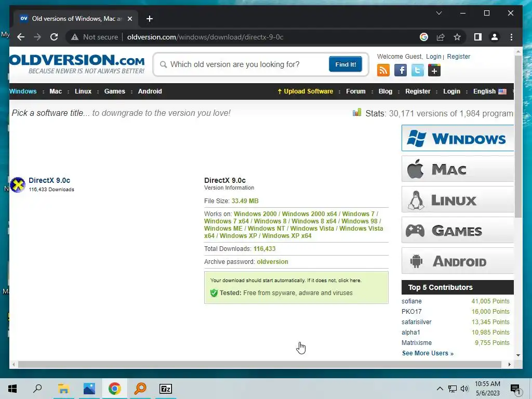Open contributor sofiane's profile

pos(411,301)
